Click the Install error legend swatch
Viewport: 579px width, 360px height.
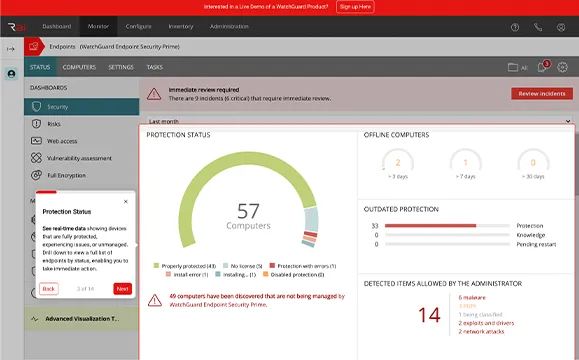(168, 274)
